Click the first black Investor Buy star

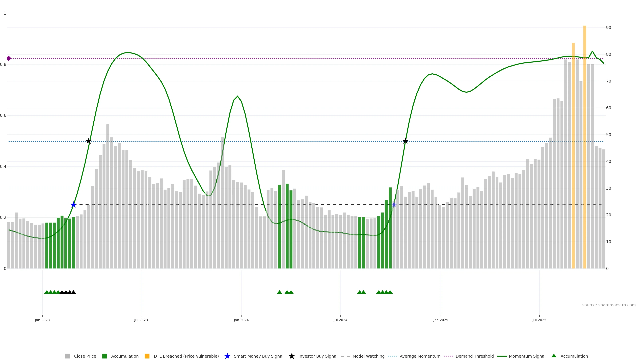click(x=89, y=141)
